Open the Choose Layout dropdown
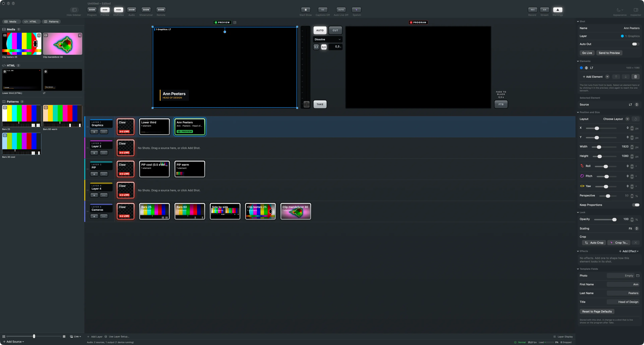The image size is (644, 345). coord(616,119)
